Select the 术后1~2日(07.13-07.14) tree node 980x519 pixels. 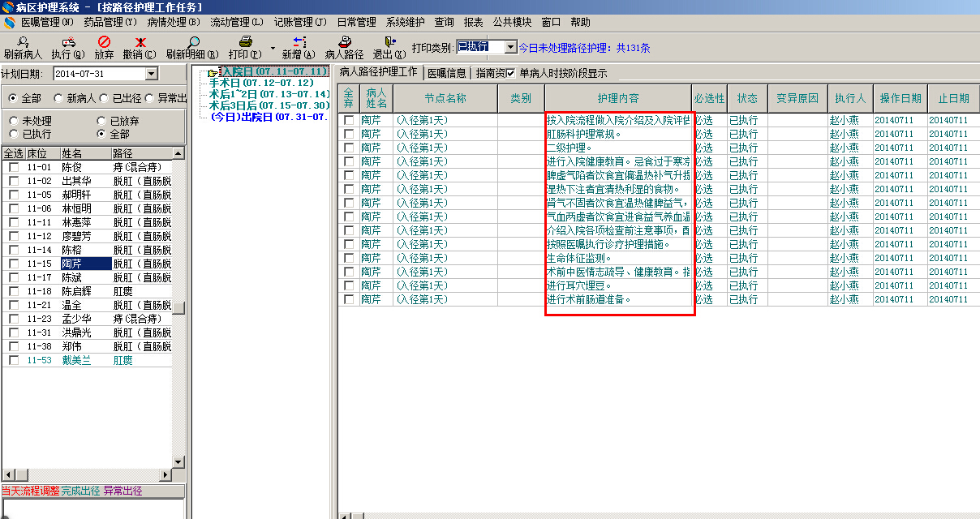point(269,94)
